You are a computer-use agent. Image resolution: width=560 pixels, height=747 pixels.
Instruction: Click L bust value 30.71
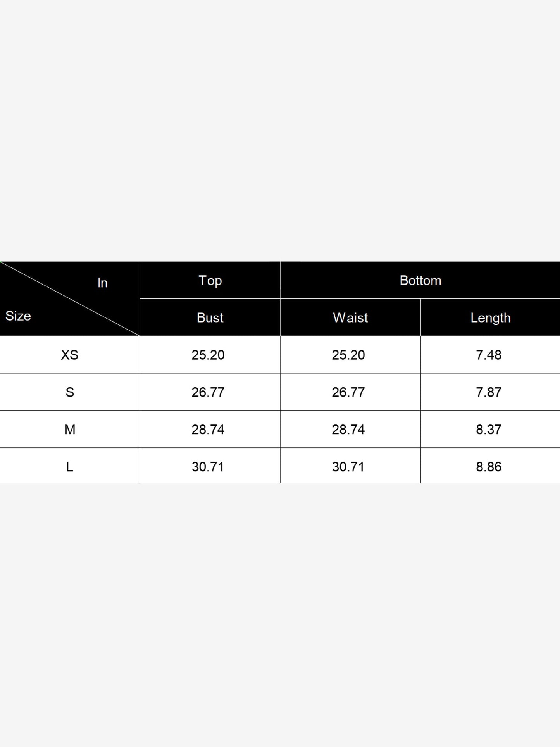click(208, 467)
